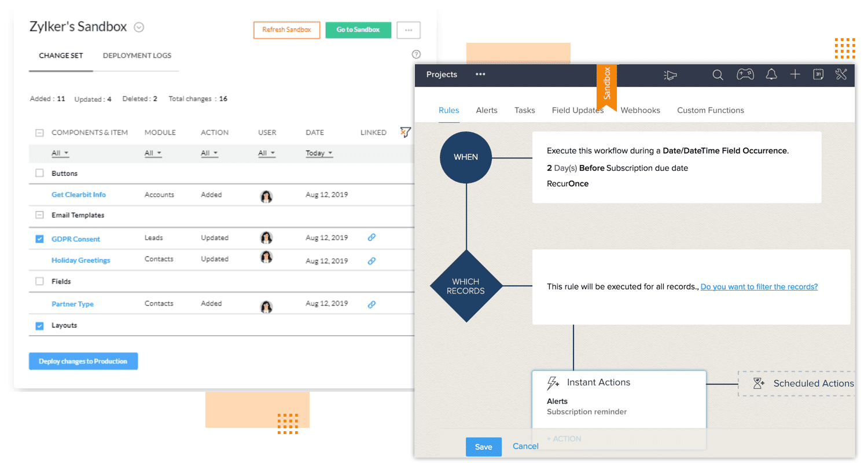Open Action All filter dropdown
868x463 pixels.
point(209,153)
